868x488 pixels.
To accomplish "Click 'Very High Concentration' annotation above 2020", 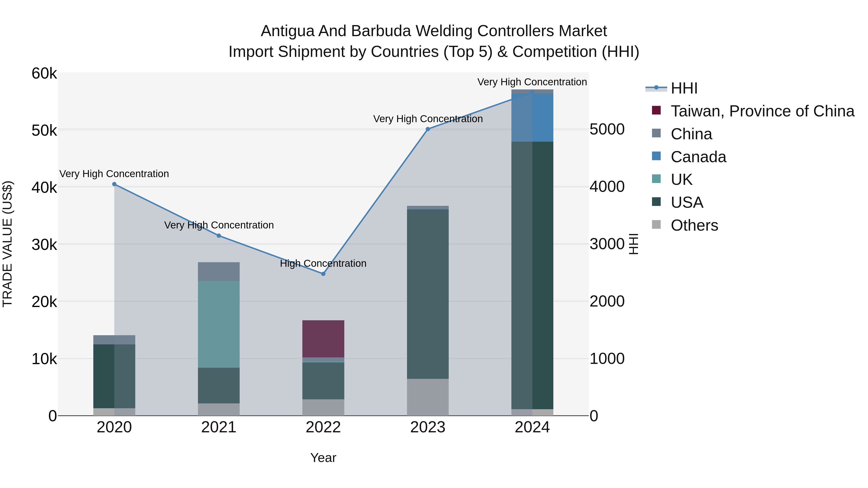I will click(114, 174).
